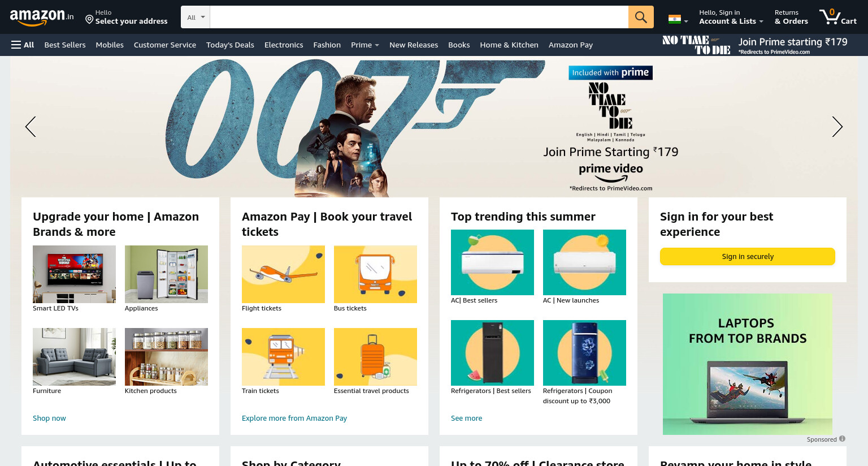Open the Shop now link

click(49, 418)
